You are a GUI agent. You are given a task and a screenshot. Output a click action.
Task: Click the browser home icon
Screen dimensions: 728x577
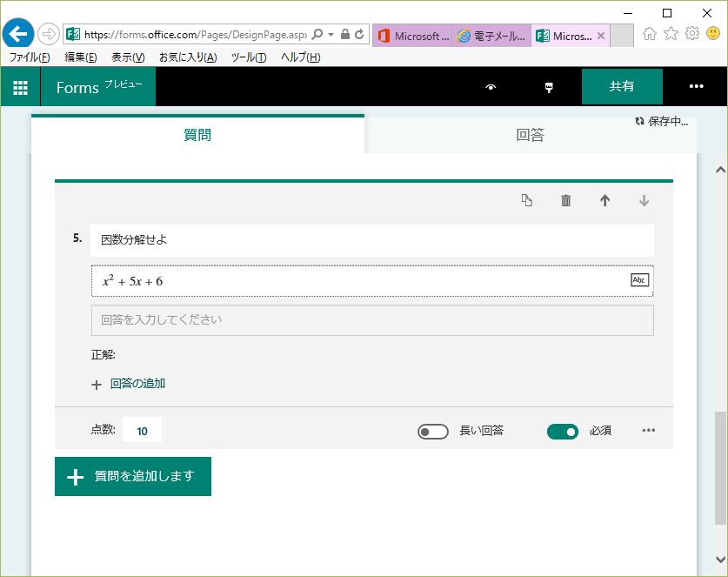pyautogui.click(x=650, y=33)
